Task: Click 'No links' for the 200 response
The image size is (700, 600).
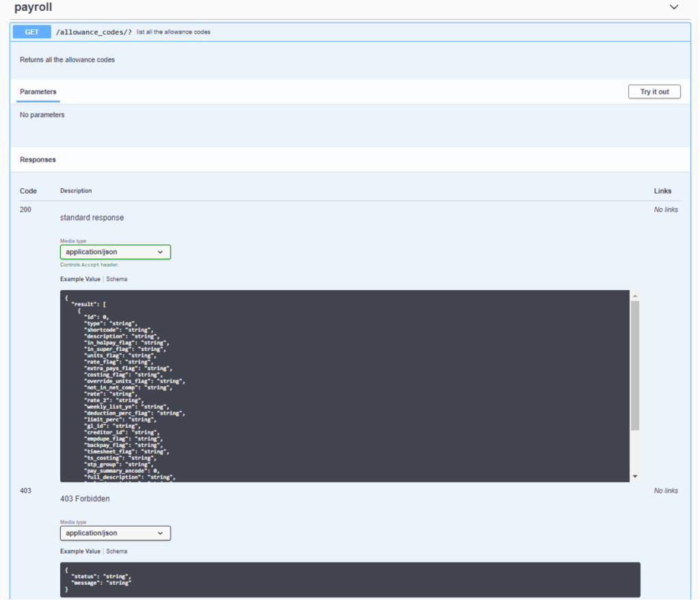Action: click(x=666, y=209)
